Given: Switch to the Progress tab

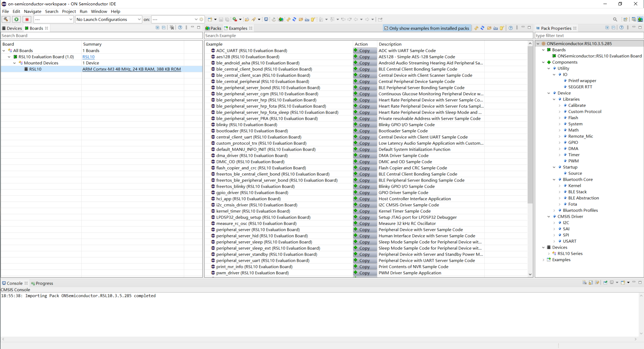Looking at the screenshot, I should click(42, 283).
